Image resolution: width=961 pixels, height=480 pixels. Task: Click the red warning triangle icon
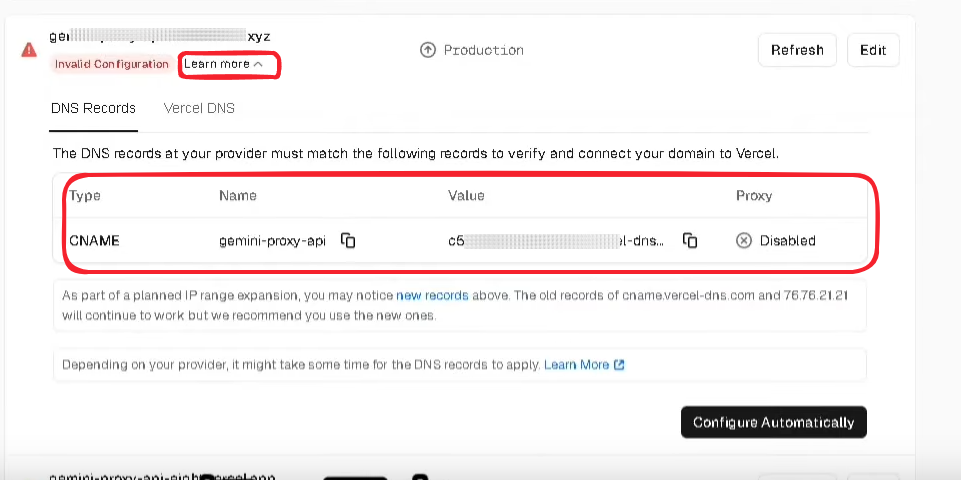point(29,50)
